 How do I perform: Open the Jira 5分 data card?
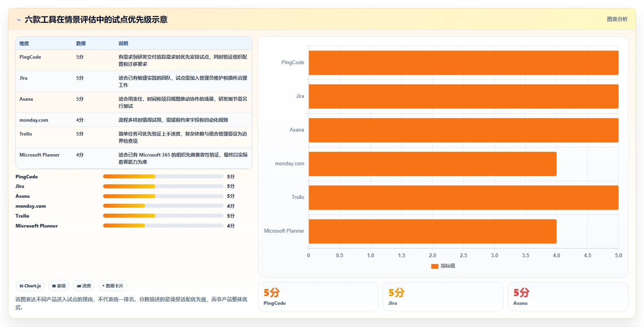coord(443,296)
